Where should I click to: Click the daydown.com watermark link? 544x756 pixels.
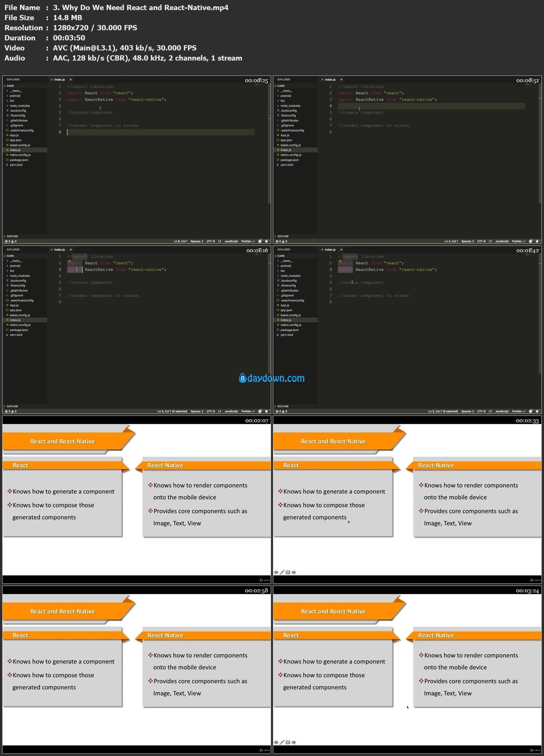[x=272, y=378]
